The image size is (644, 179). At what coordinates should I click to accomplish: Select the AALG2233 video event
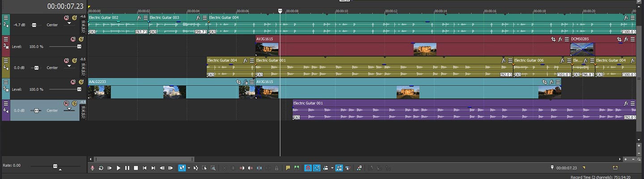[x=171, y=89]
